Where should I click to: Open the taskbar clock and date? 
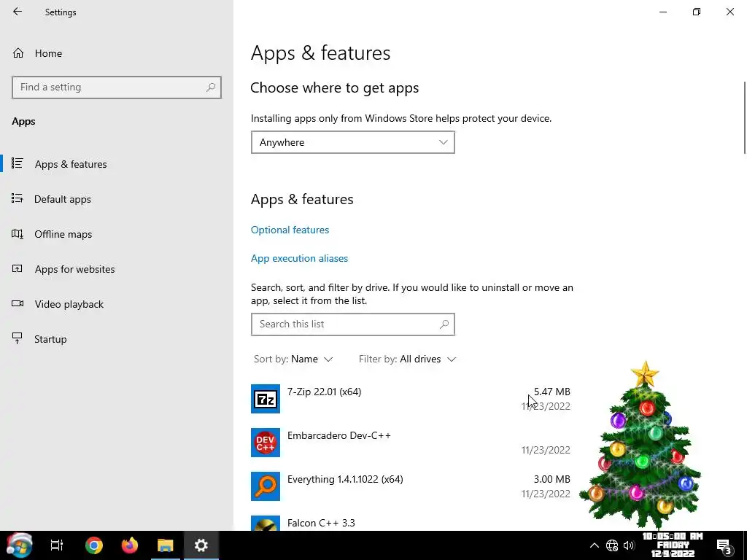point(673,545)
